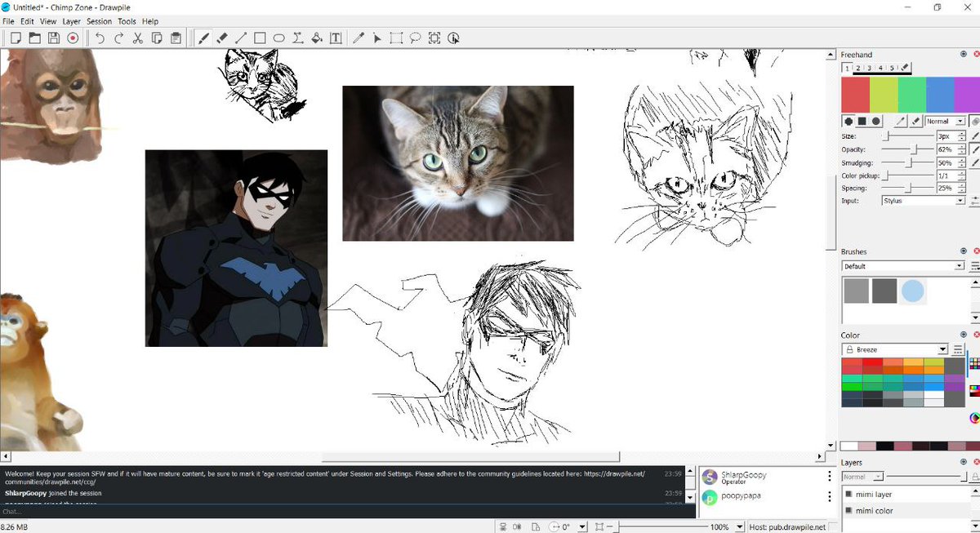The image size is (980, 533).
Task: Open the View menu
Action: click(48, 21)
